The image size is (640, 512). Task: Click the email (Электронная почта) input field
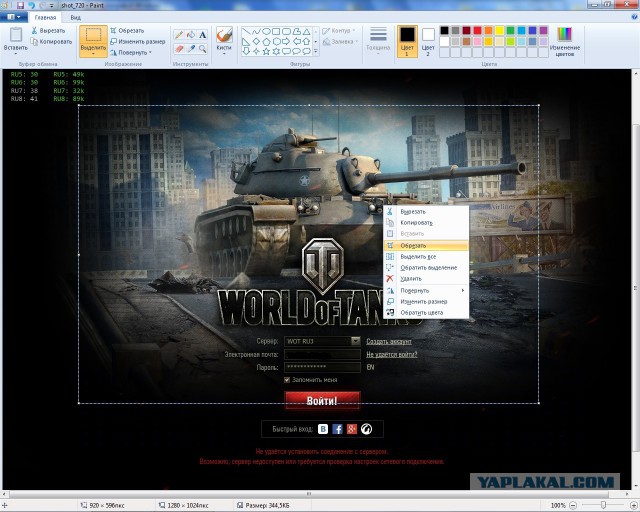coord(322,354)
